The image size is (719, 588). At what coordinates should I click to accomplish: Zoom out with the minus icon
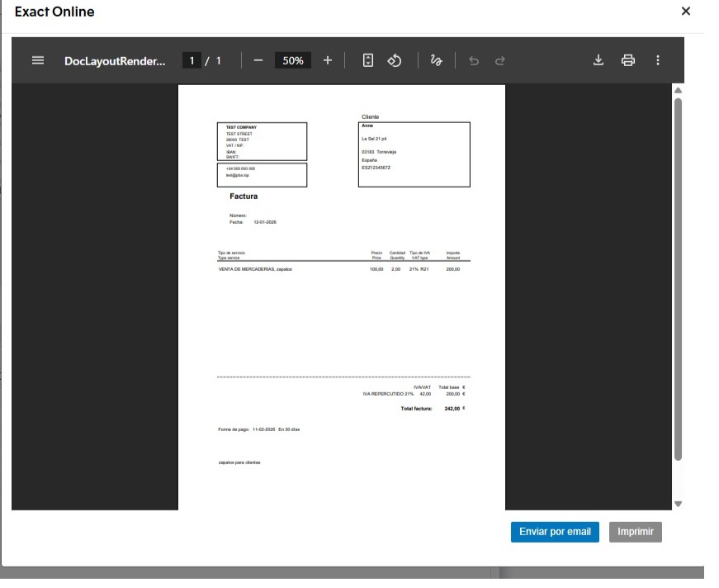coord(258,60)
